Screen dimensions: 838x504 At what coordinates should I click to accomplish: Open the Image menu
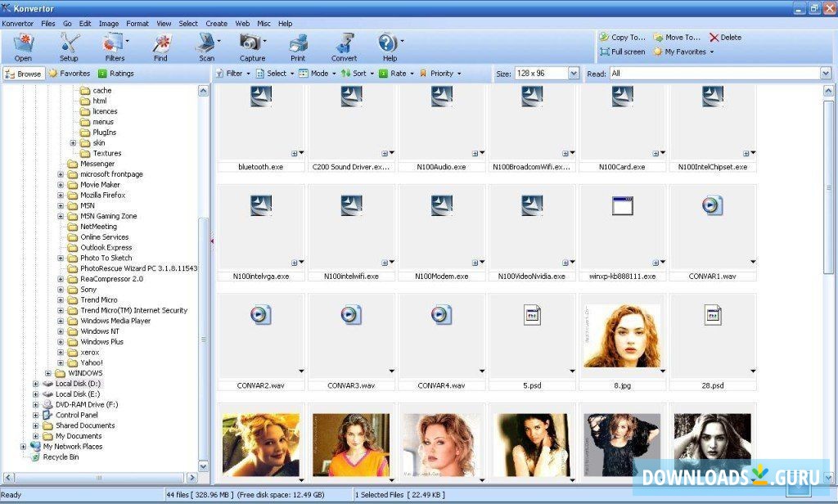(x=109, y=24)
